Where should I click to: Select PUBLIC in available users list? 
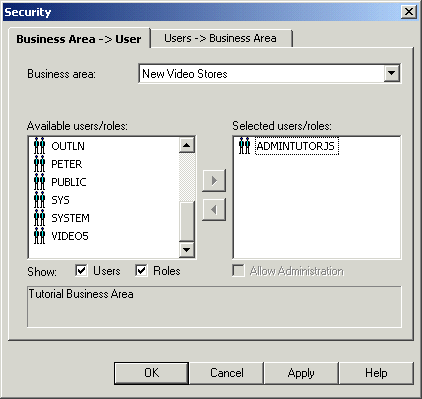tap(69, 182)
